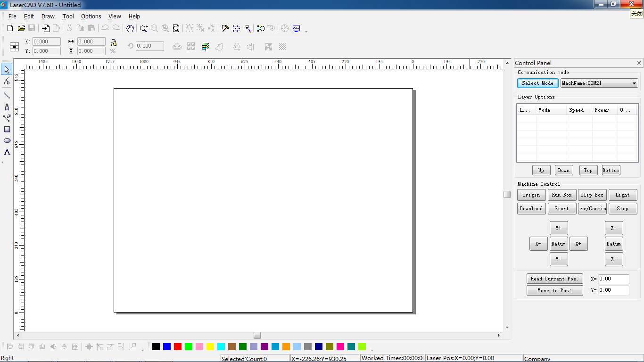Click the green layers stack icon
The image size is (644, 362).
[x=205, y=47]
